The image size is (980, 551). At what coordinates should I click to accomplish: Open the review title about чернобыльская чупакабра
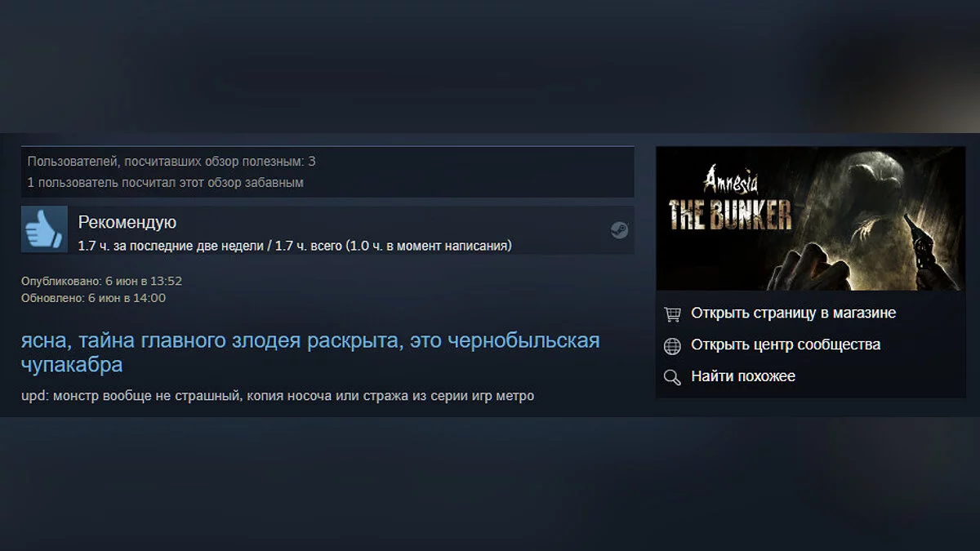[x=310, y=352]
